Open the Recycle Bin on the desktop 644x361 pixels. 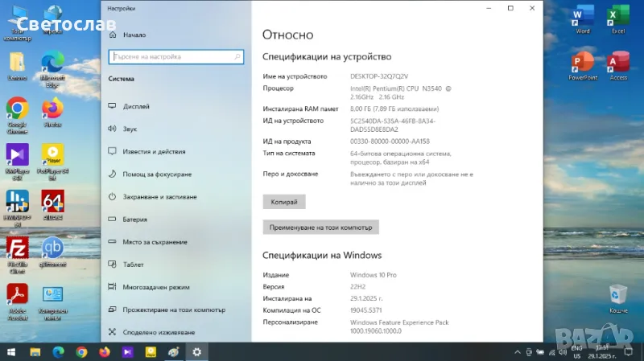click(x=617, y=295)
